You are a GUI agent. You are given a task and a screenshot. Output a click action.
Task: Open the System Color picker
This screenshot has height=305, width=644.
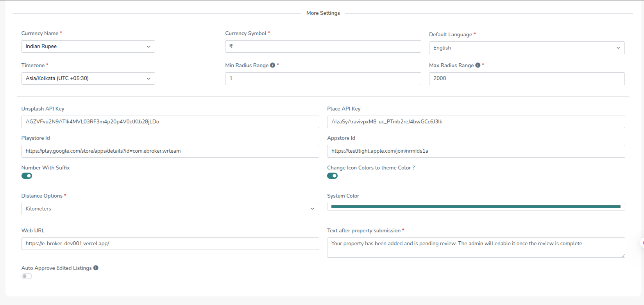476,207
